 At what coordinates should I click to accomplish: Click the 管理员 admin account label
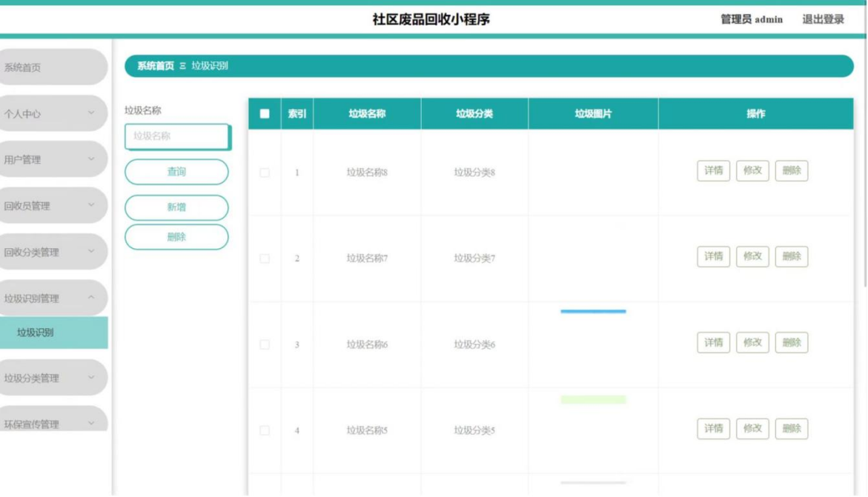click(752, 19)
